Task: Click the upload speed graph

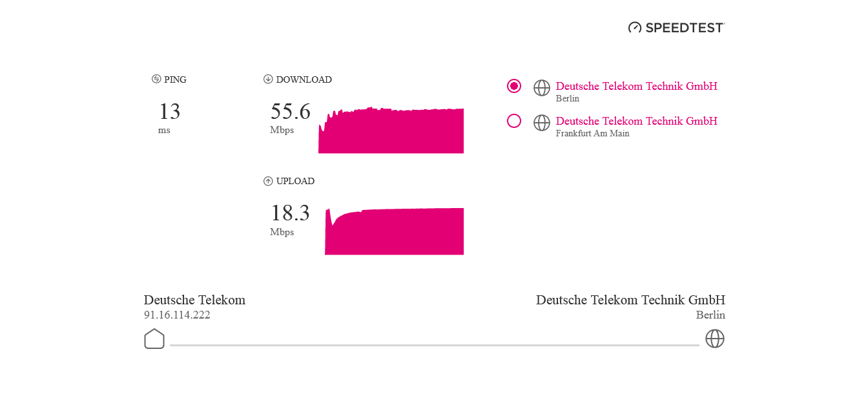Action: pyautogui.click(x=394, y=231)
